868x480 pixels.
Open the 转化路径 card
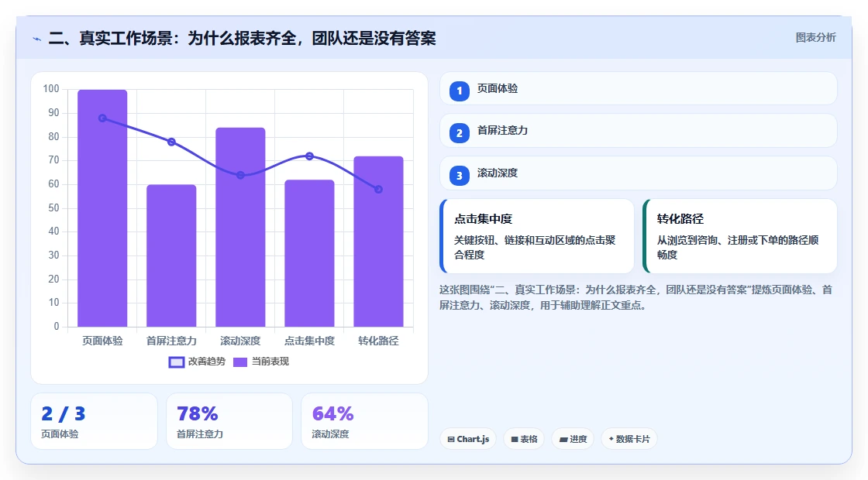pyautogui.click(x=740, y=236)
